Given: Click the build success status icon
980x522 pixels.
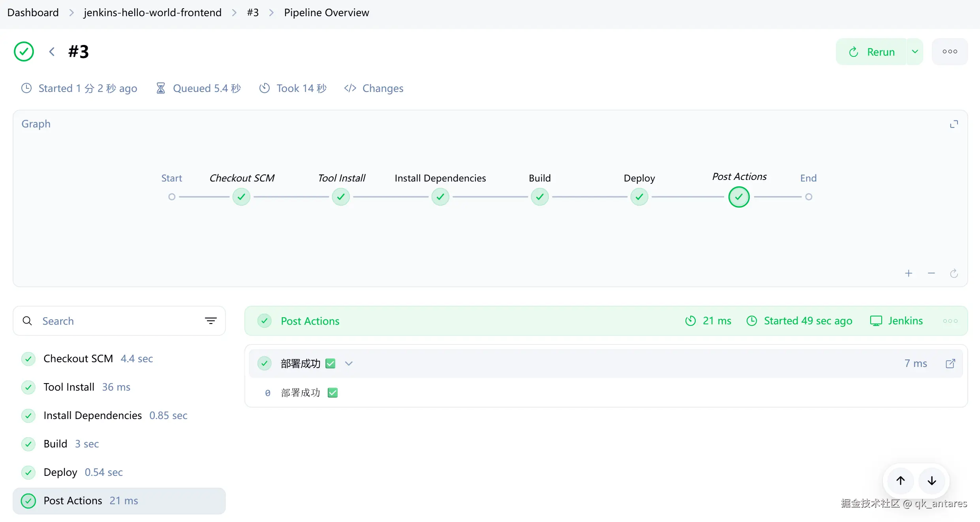Looking at the screenshot, I should 24,52.
